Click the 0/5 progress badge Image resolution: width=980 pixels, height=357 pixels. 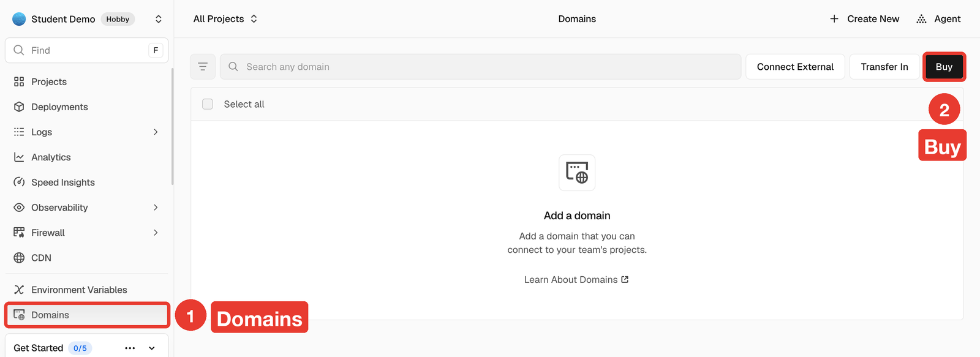(80, 348)
